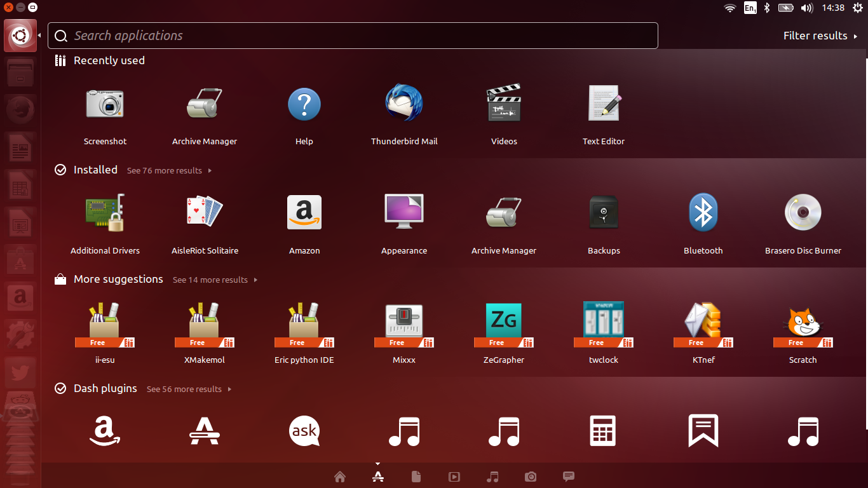The image size is (868, 488).
Task: Expand 'See 56 more results' for Dash plugins
Action: (x=189, y=389)
